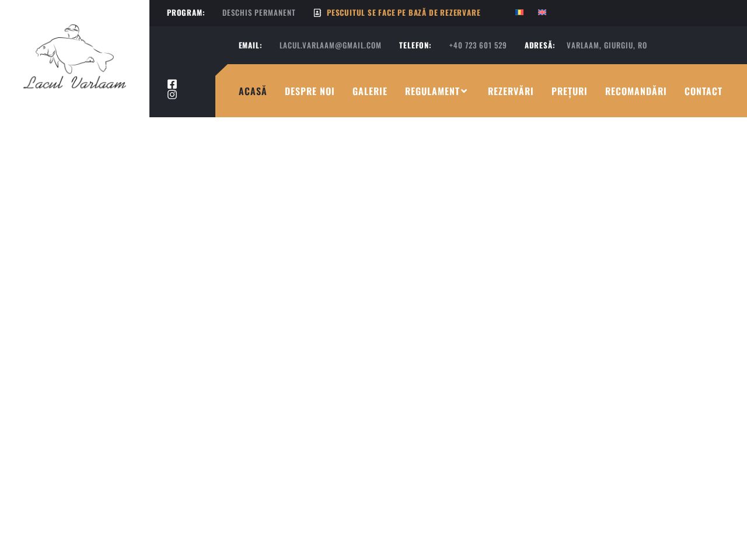Click the Lacul Varlaam fish logo
Image resolution: width=747 pixels, height=560 pixels.
(75, 57)
